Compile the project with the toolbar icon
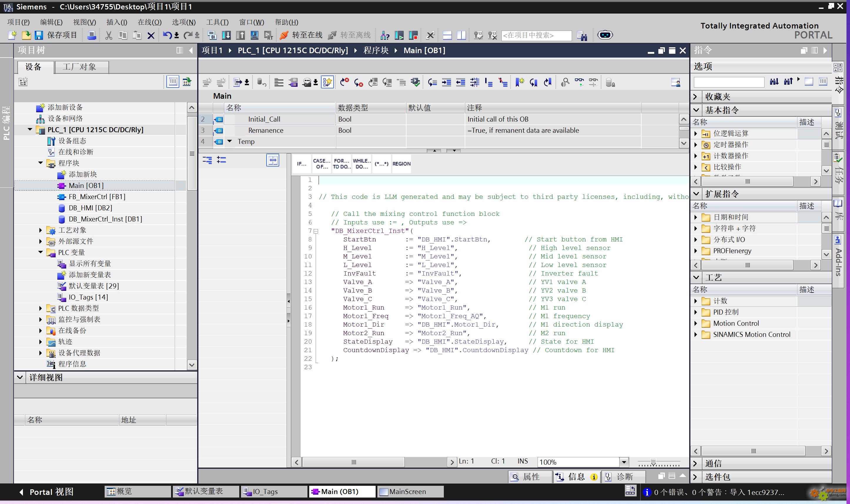Viewport: 850px width, 504px height. coord(212,35)
